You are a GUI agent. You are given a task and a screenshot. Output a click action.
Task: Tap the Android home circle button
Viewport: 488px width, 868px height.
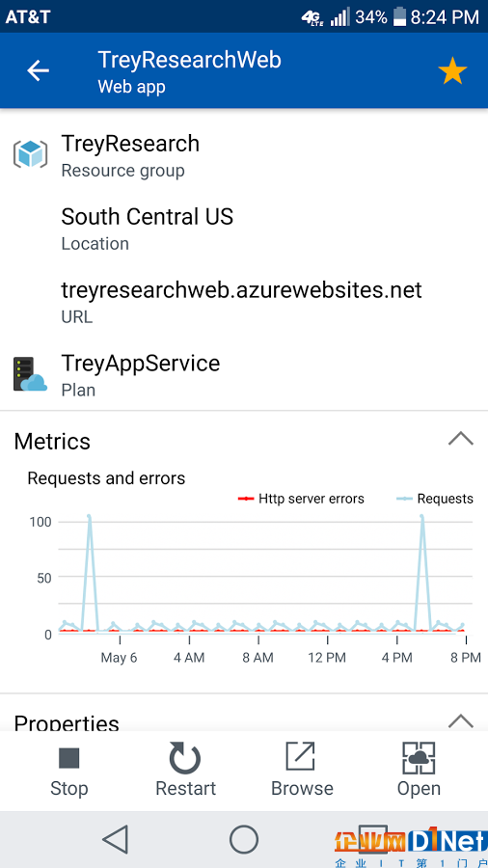point(244,839)
